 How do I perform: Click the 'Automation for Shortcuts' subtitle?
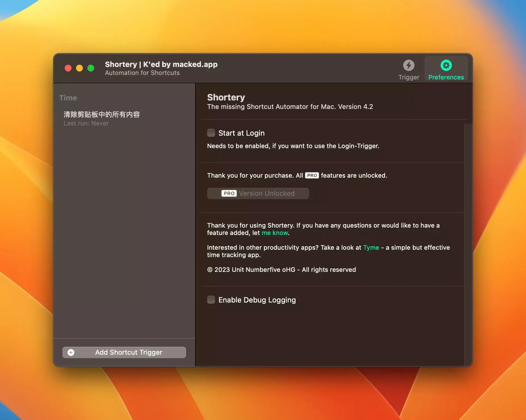(142, 73)
